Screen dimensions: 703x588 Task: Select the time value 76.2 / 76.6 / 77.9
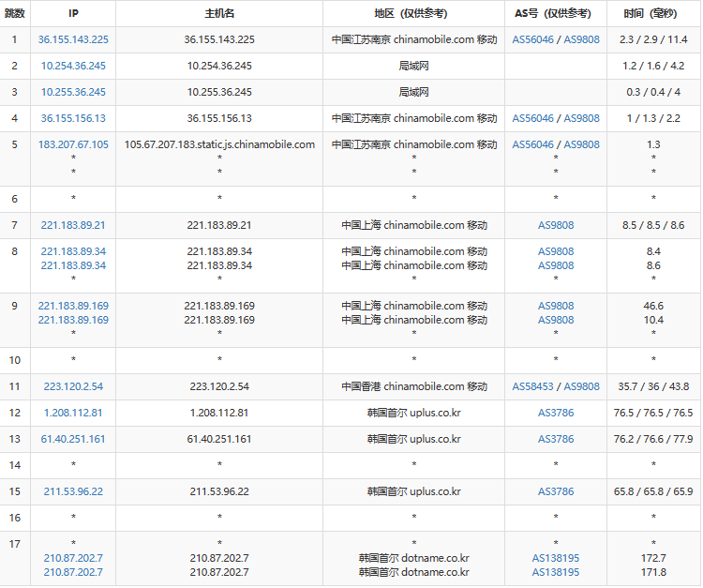[653, 439]
